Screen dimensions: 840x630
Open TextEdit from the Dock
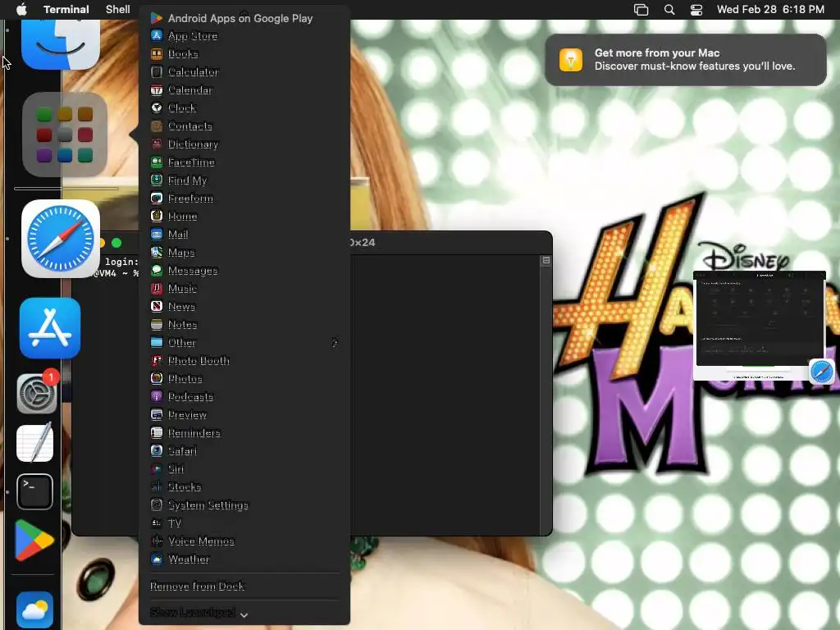[x=34, y=442]
